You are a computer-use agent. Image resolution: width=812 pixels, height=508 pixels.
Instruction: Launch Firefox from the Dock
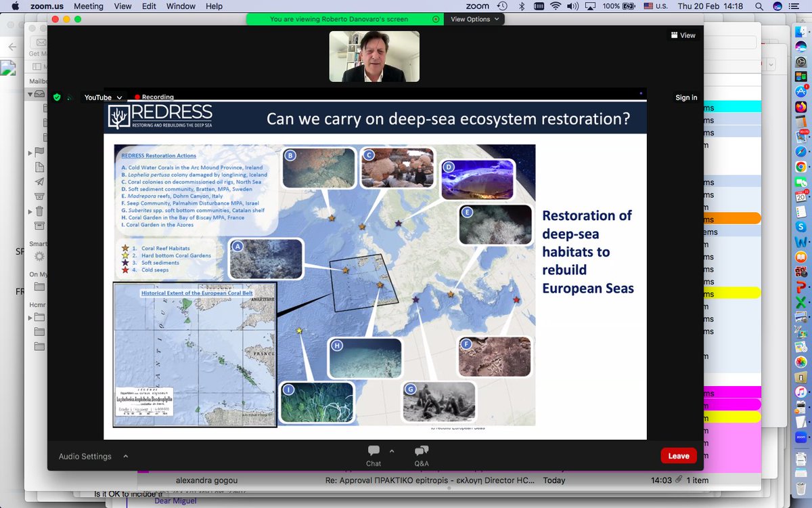[x=800, y=107]
